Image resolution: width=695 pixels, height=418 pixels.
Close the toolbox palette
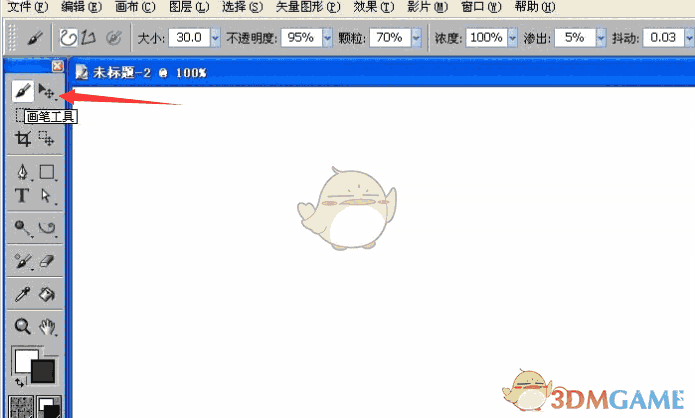pyautogui.click(x=57, y=66)
